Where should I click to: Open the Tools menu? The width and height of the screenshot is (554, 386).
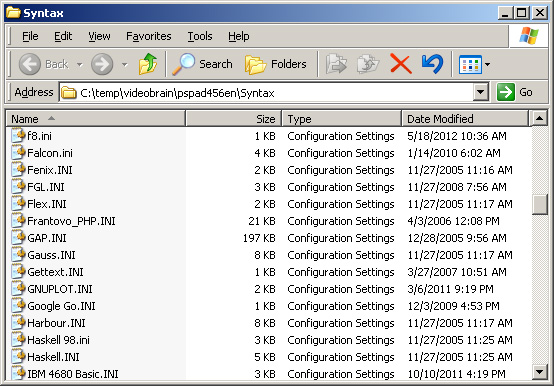(x=200, y=36)
